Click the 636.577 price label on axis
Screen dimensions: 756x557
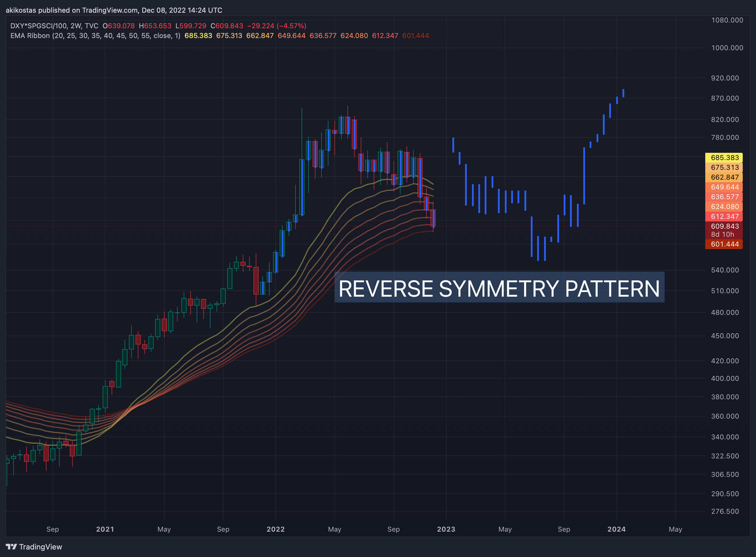click(724, 197)
